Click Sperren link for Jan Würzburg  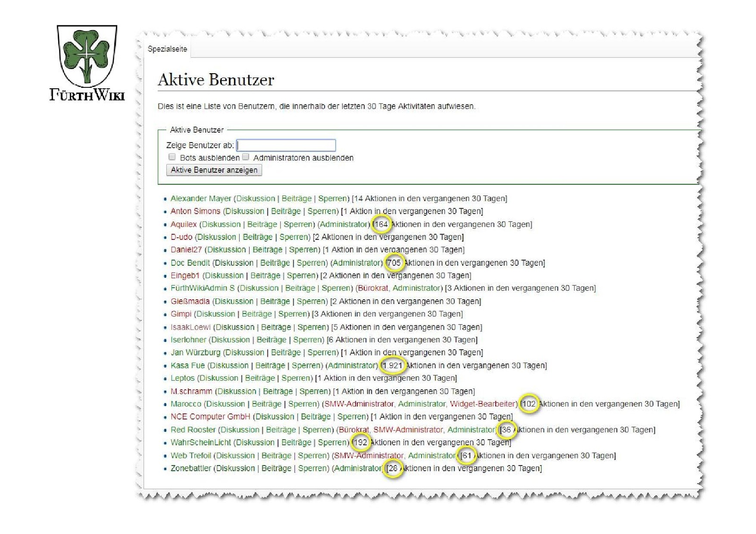(x=322, y=352)
